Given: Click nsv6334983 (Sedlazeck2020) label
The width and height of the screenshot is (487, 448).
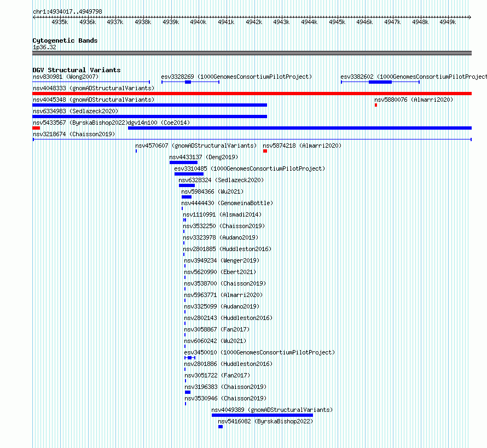Looking at the screenshot, I should [x=76, y=111].
